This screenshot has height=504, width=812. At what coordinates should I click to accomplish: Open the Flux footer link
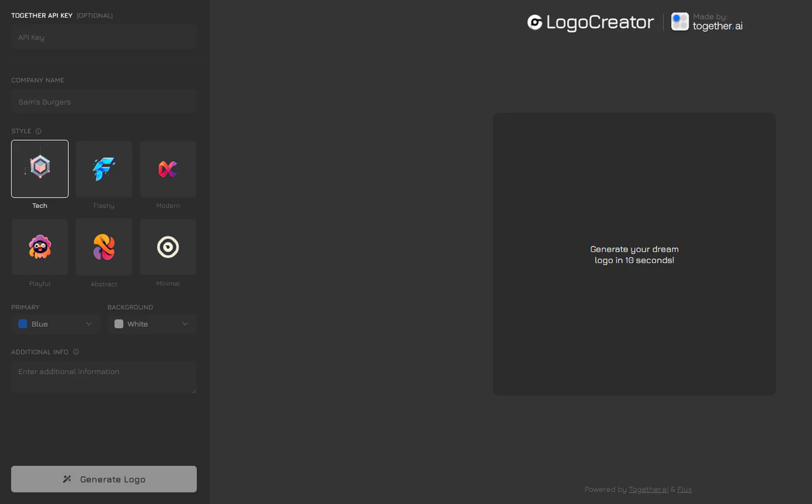point(684,489)
